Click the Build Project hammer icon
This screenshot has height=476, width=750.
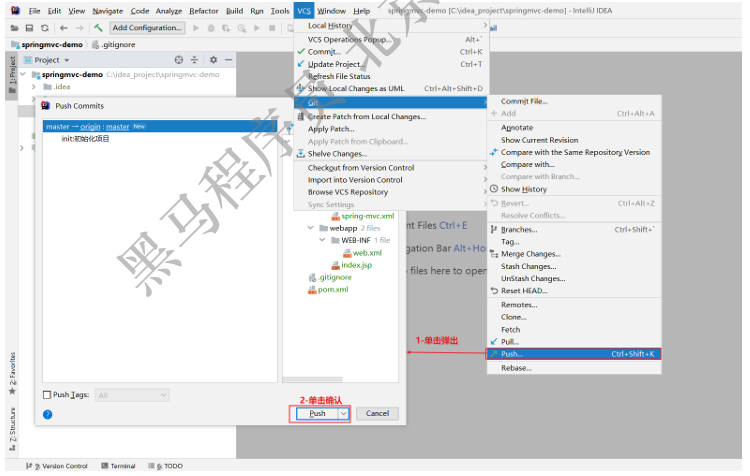click(x=99, y=28)
